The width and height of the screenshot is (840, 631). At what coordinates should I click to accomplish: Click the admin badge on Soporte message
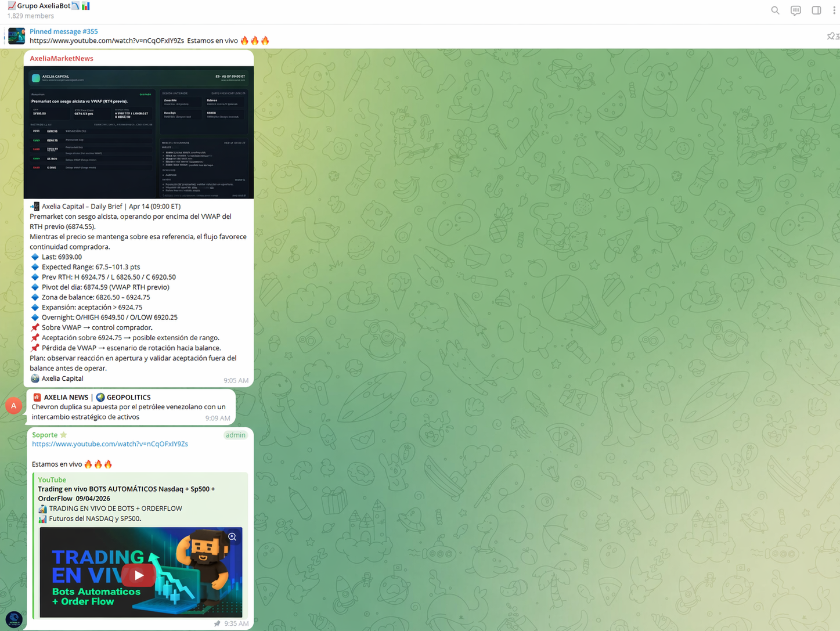click(x=235, y=435)
